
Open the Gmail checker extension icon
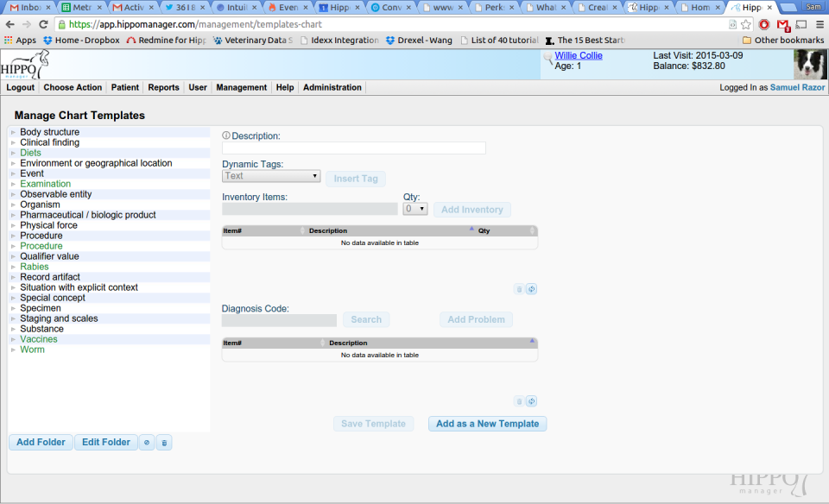click(783, 25)
